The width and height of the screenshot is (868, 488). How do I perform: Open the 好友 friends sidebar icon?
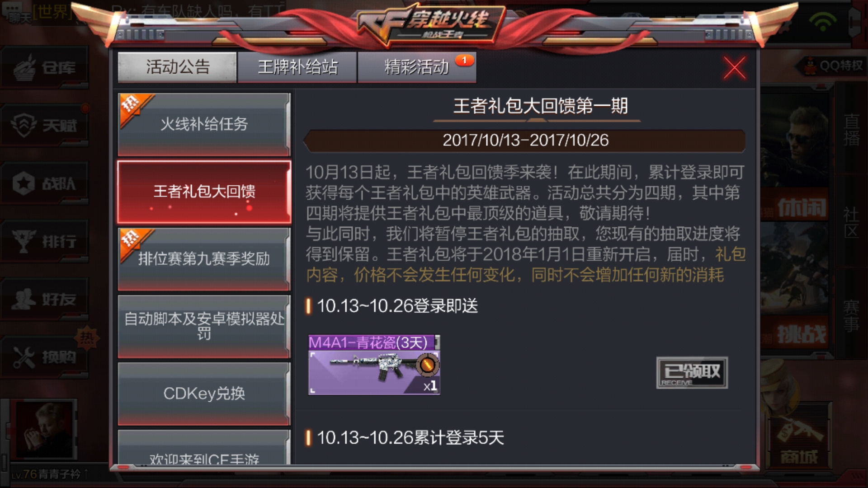coord(44,299)
